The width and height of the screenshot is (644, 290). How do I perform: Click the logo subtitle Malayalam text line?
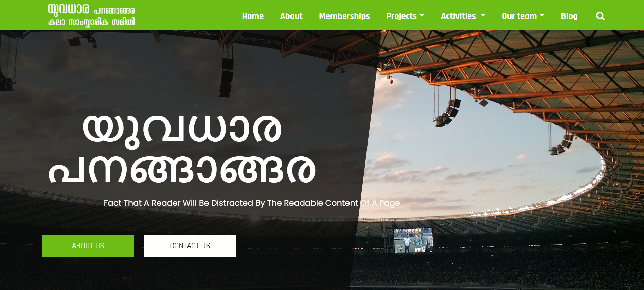coord(91,22)
